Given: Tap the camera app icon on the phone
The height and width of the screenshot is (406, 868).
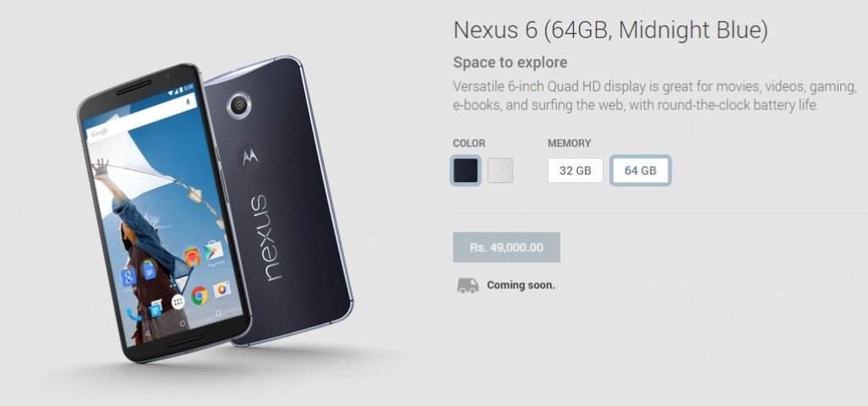Looking at the screenshot, I should 222,289.
